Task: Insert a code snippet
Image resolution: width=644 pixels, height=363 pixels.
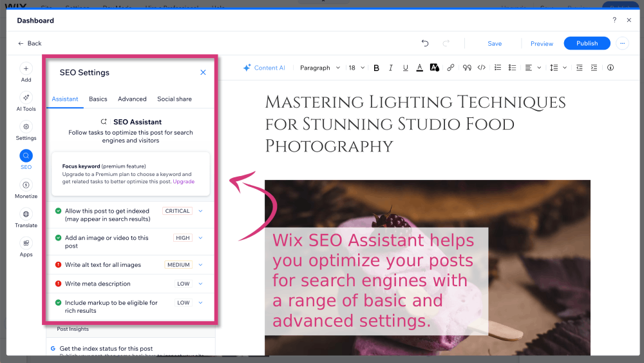Action: [481, 68]
